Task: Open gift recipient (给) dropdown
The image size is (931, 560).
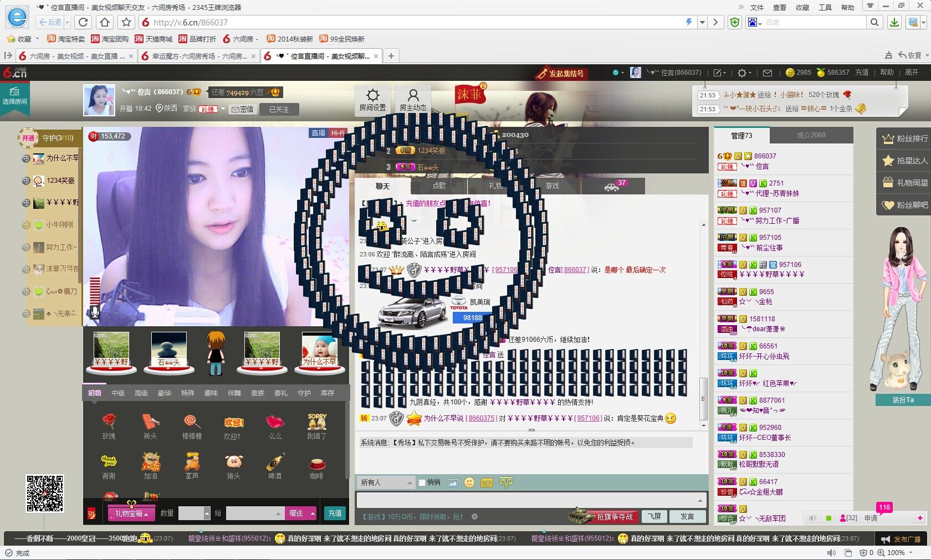Action: point(279,513)
